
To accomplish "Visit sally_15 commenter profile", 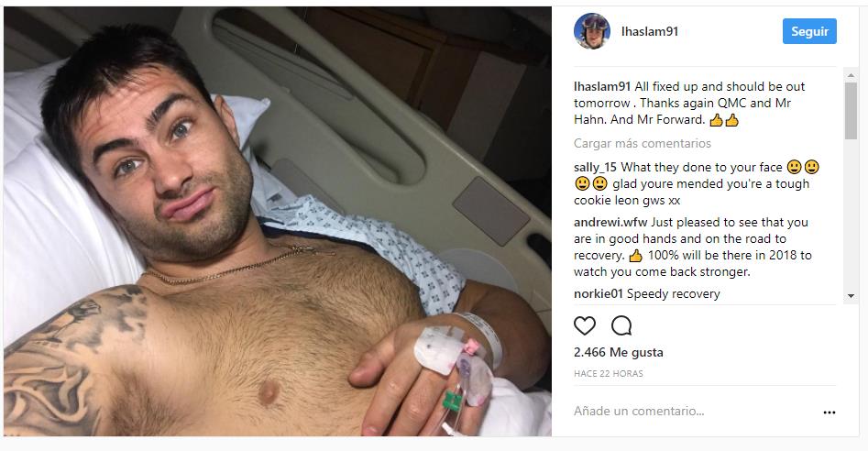I will 595,167.
